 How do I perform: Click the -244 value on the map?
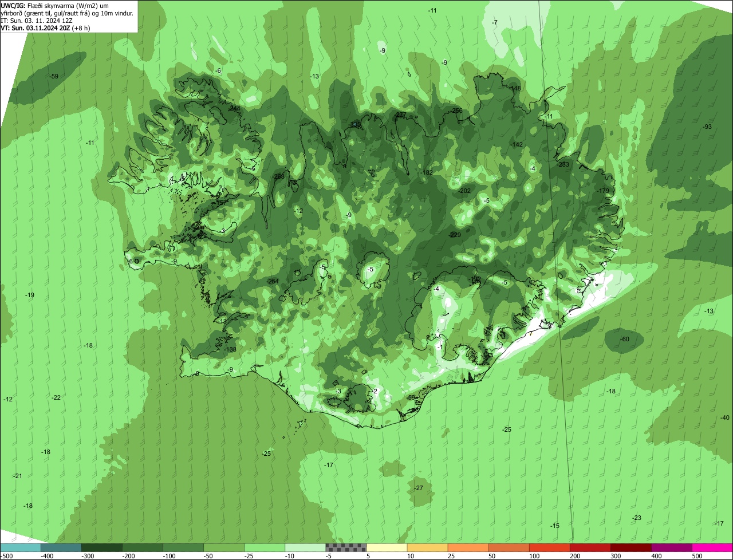click(x=234, y=108)
